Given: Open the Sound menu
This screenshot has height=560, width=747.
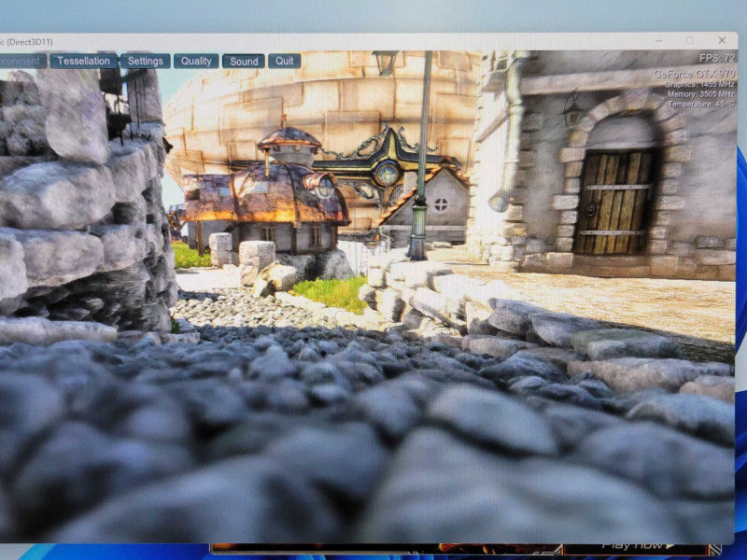Looking at the screenshot, I should point(244,61).
